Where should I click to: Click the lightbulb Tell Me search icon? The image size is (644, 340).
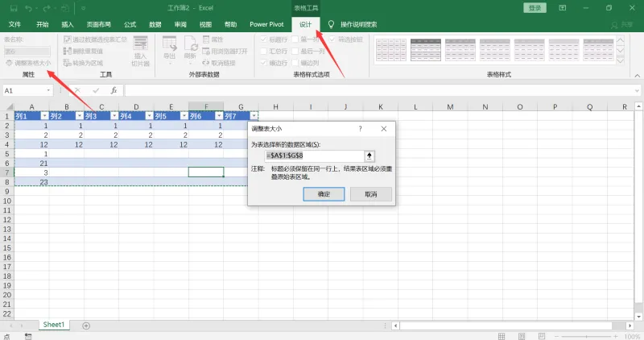tap(331, 25)
